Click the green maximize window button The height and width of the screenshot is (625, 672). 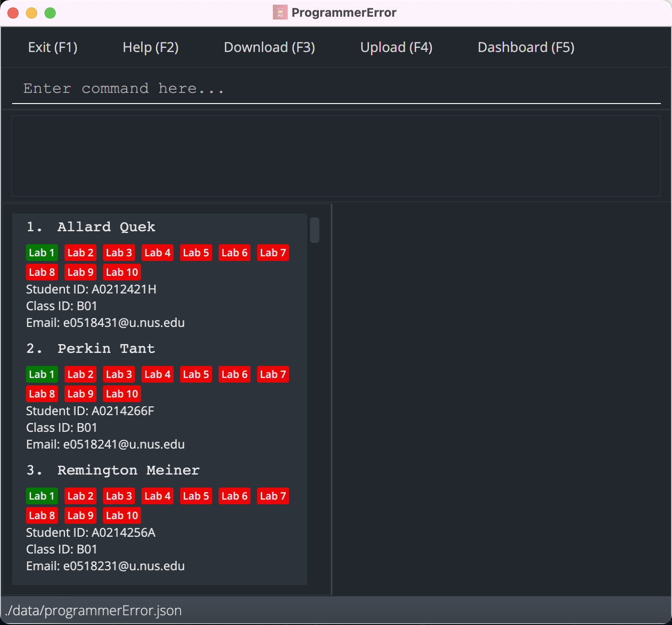click(x=50, y=13)
